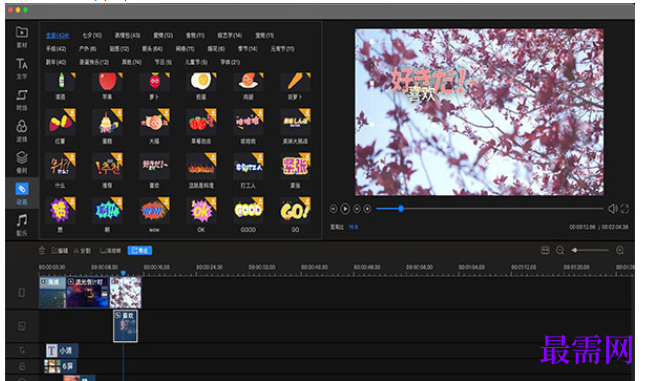This screenshot has width=652, height=381.
Task: Choose the sweet potato sticker
Action: (61, 122)
